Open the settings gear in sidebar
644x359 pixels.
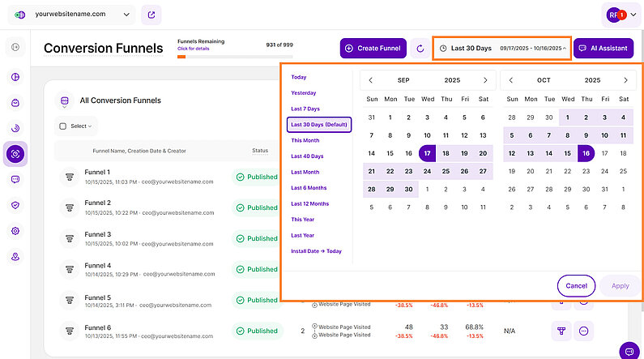pos(15,231)
